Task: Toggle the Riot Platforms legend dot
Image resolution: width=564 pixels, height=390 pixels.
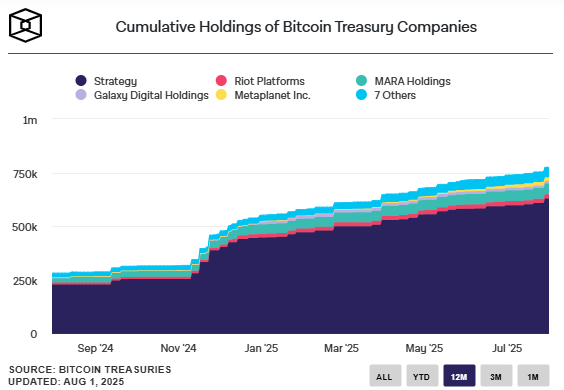Action: pyautogui.click(x=221, y=81)
